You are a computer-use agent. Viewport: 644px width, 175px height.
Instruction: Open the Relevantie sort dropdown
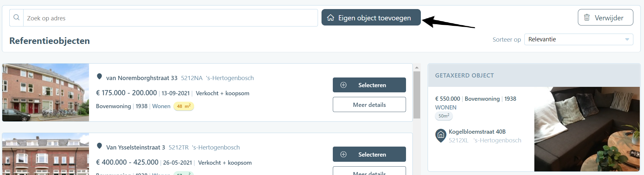pos(579,39)
